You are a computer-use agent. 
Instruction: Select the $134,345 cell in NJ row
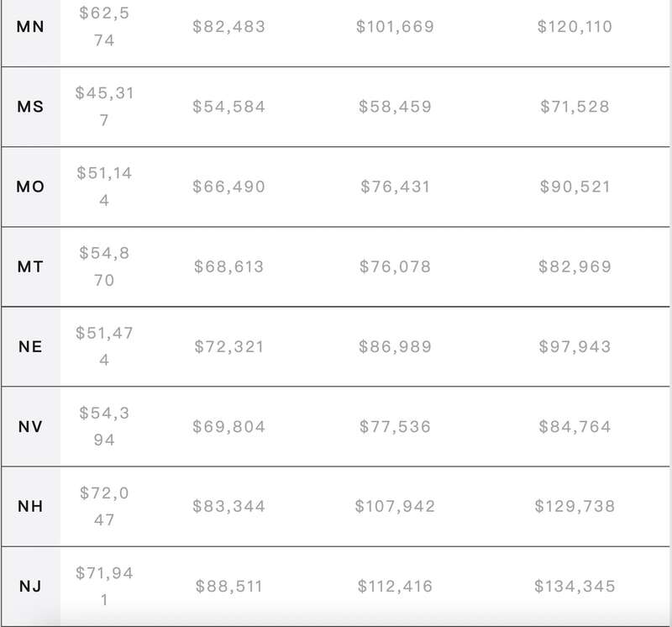[575, 587]
